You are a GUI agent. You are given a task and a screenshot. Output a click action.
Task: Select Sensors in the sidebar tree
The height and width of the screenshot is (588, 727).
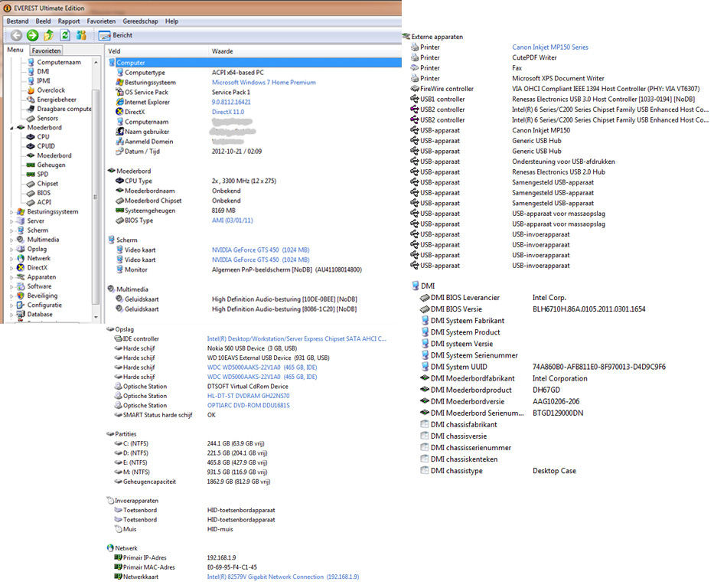point(47,119)
